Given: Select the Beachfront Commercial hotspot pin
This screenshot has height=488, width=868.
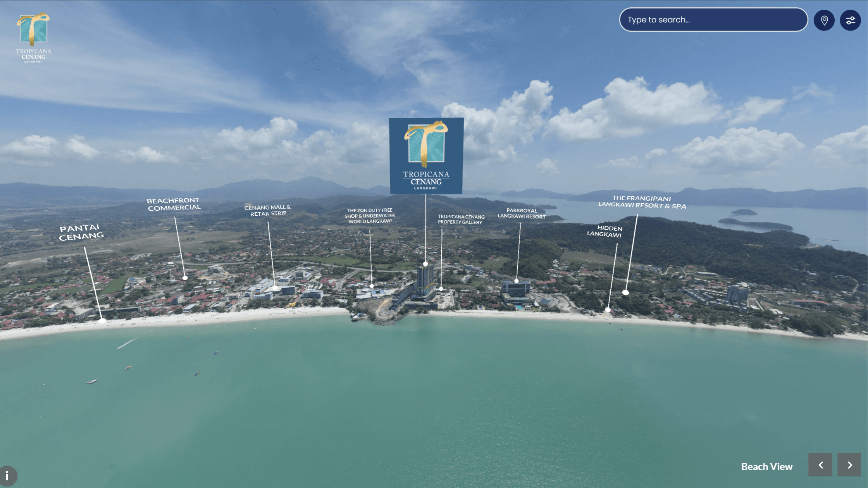Looking at the screenshot, I should [185, 278].
